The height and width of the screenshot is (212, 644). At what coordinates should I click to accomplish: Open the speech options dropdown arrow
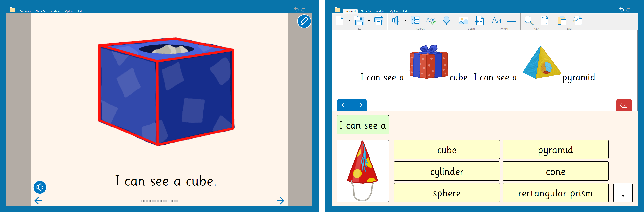click(x=405, y=21)
